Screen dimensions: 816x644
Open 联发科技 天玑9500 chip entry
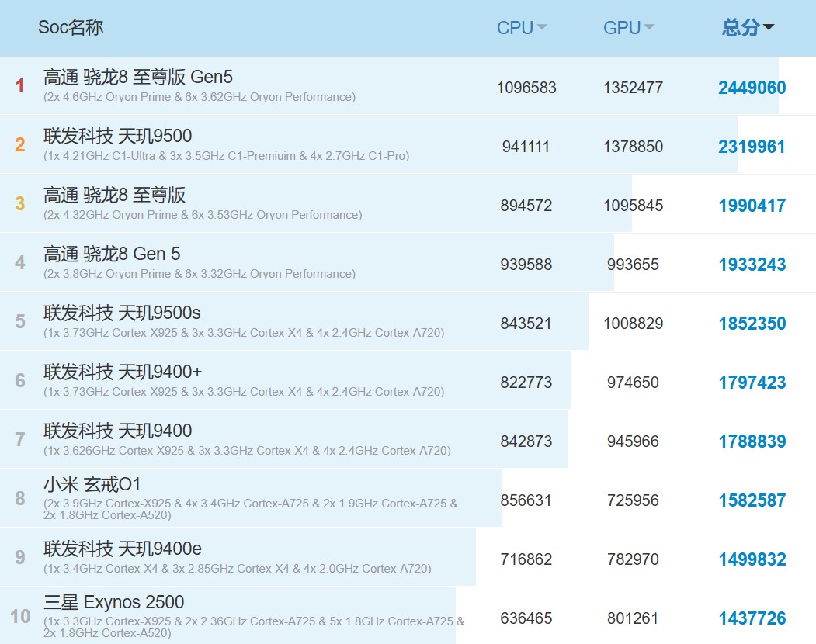coord(117,136)
